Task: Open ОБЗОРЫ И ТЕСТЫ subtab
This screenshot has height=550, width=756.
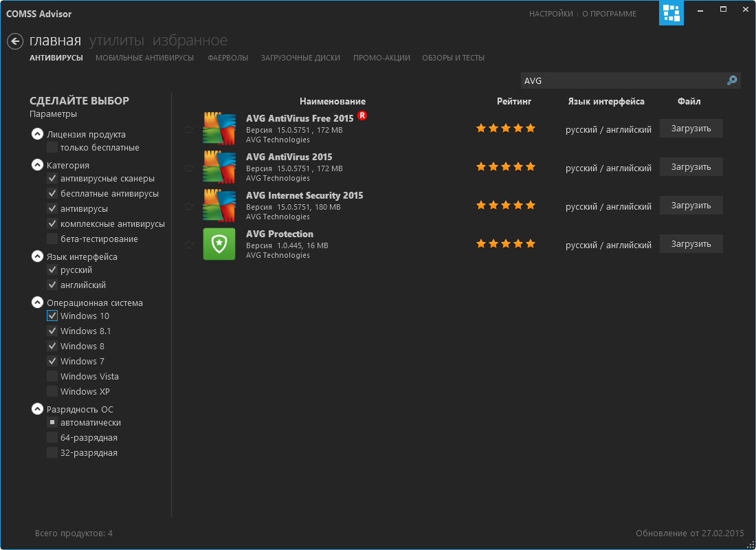Action: coord(453,58)
